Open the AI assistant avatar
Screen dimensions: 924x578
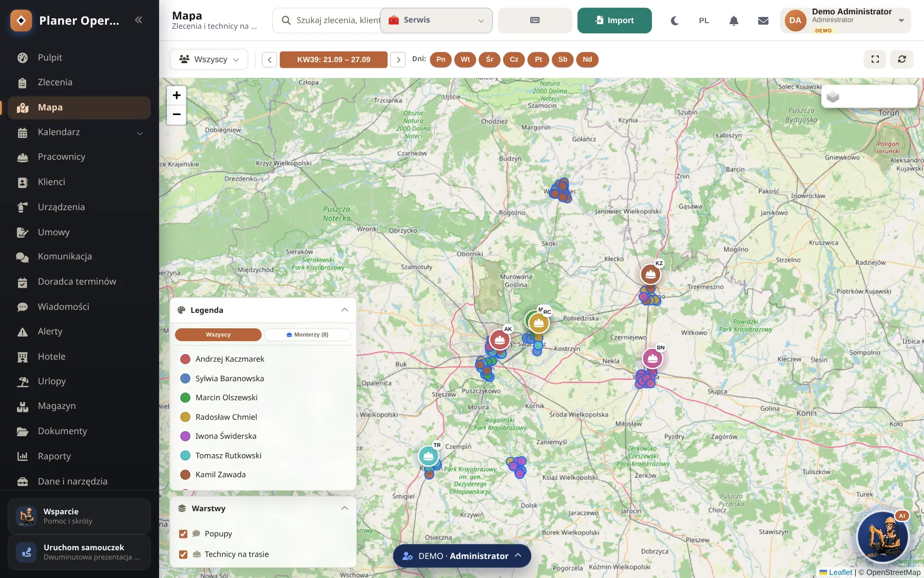[x=883, y=536]
